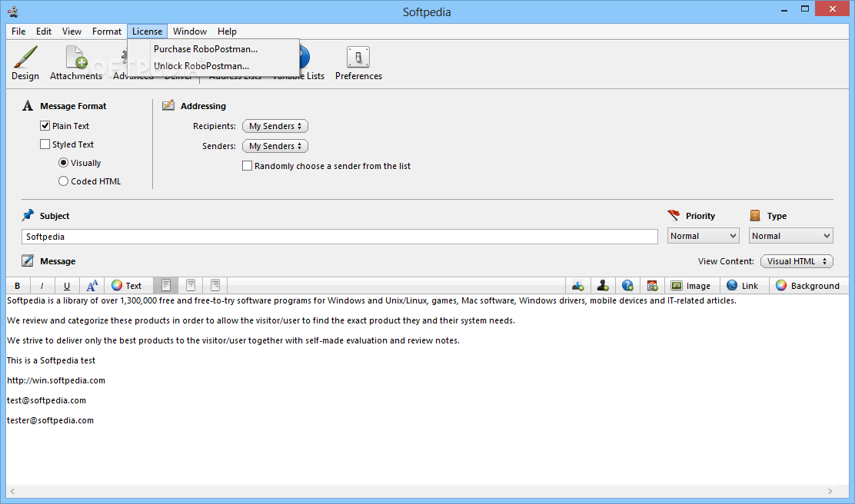Click the Message notepad icon

pos(28,261)
